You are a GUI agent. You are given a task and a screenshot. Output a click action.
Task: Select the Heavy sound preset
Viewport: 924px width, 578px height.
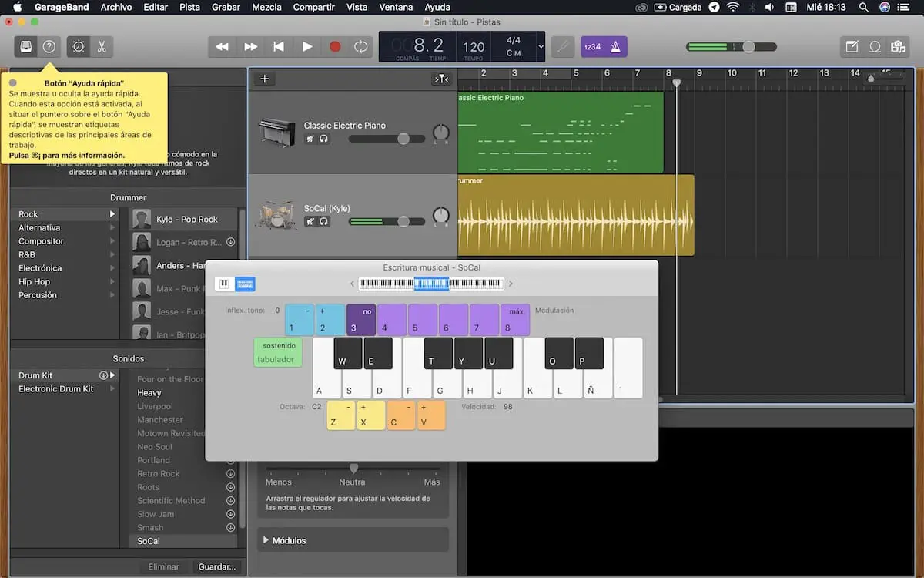[149, 393]
